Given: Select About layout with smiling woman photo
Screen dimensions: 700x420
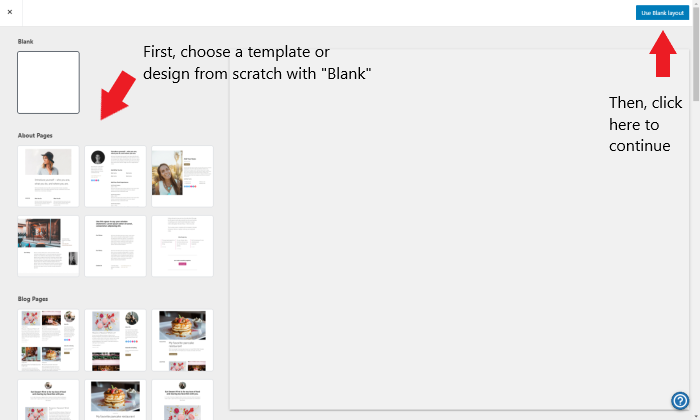Looking at the screenshot, I should (x=182, y=176).
